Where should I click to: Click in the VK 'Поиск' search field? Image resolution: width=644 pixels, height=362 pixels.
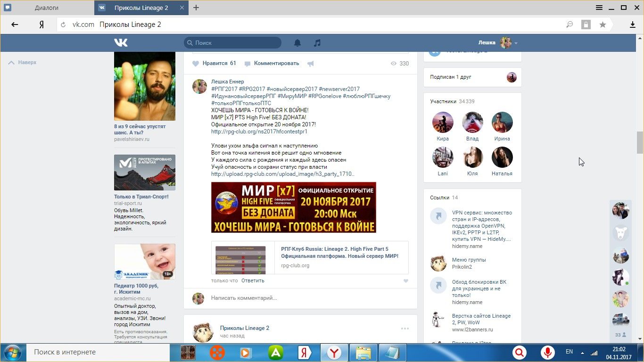232,43
